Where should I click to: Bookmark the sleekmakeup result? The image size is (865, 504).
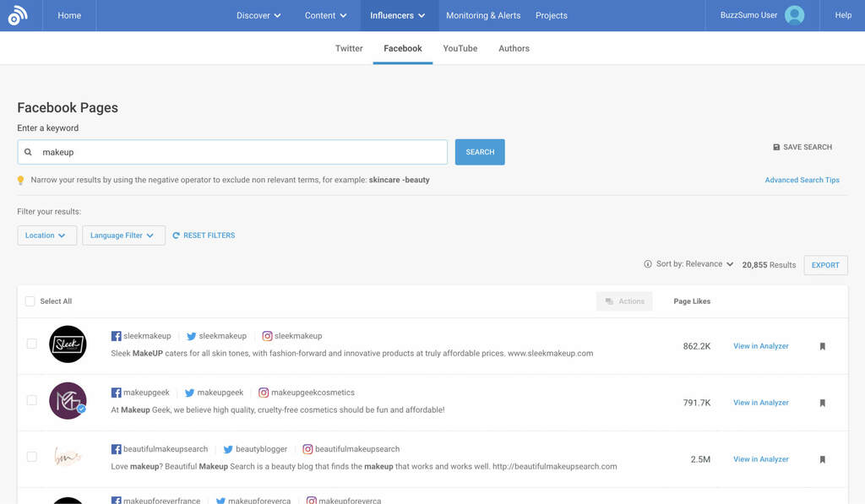click(x=822, y=346)
